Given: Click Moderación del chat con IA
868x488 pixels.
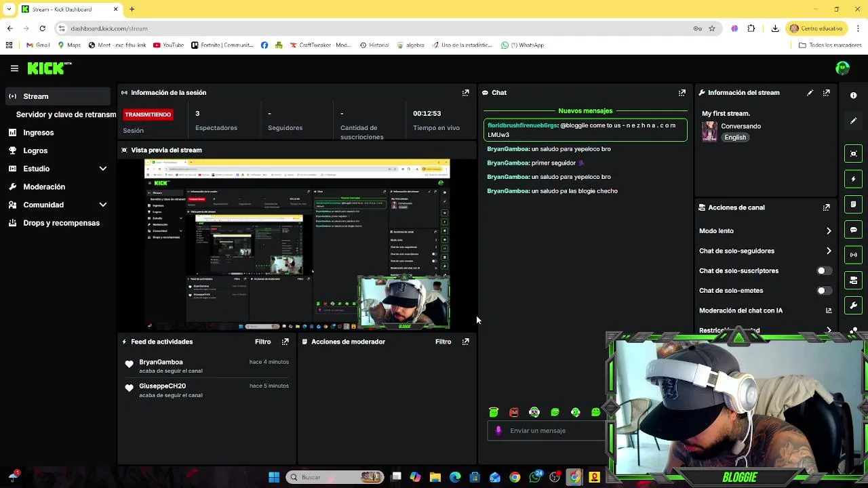Looking at the screenshot, I should pos(741,310).
